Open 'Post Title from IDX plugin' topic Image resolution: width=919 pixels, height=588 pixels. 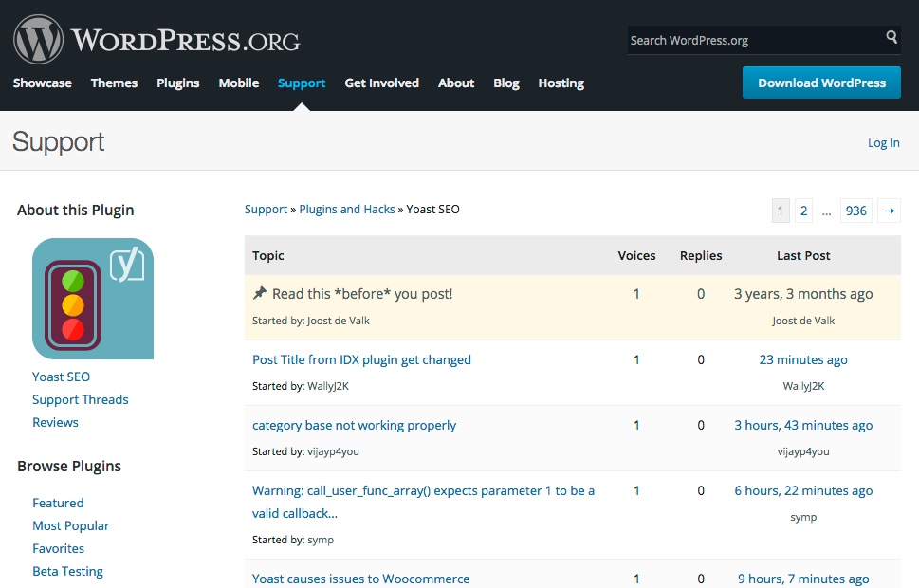click(361, 360)
